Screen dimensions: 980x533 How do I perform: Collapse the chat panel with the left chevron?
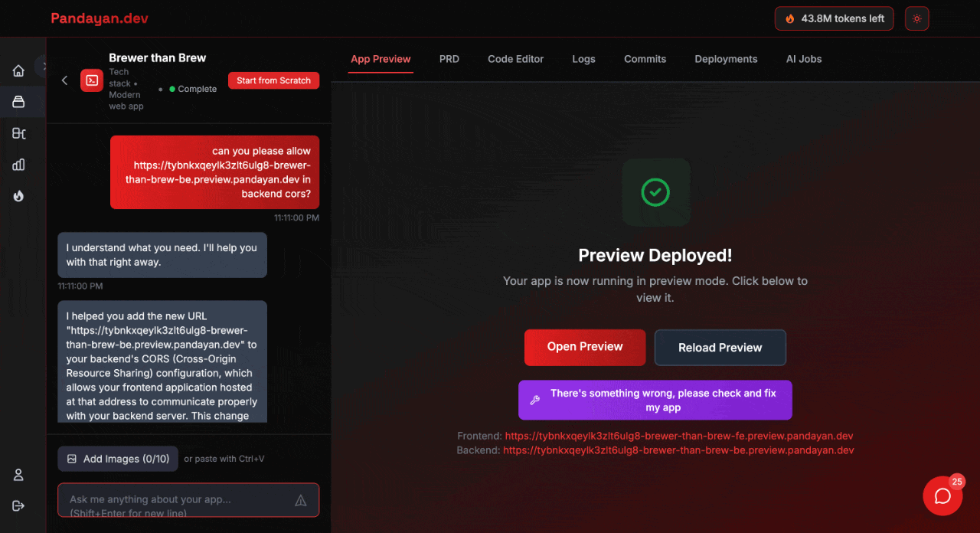64,80
